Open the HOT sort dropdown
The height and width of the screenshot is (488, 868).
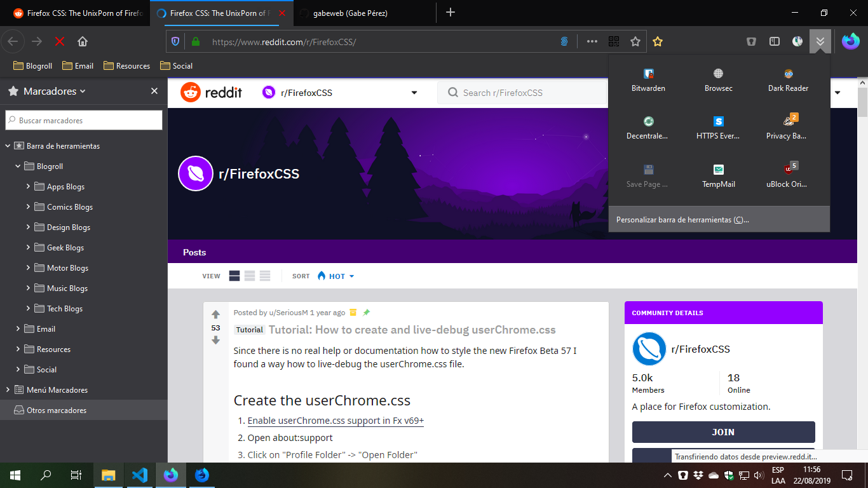[x=336, y=276]
